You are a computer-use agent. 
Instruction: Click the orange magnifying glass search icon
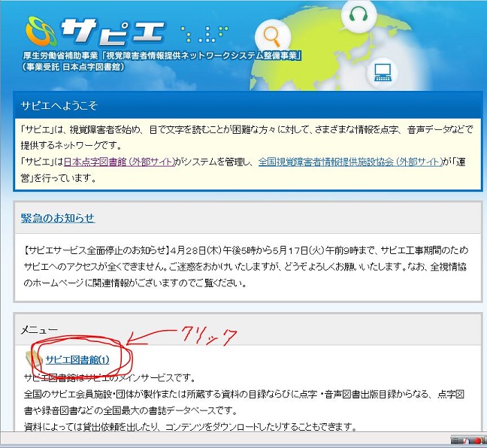[272, 37]
